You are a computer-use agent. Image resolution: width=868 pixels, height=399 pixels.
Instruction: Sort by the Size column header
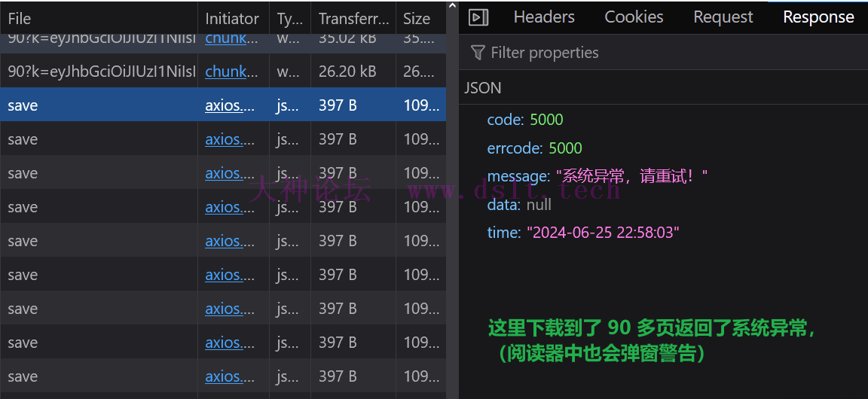[x=417, y=19]
